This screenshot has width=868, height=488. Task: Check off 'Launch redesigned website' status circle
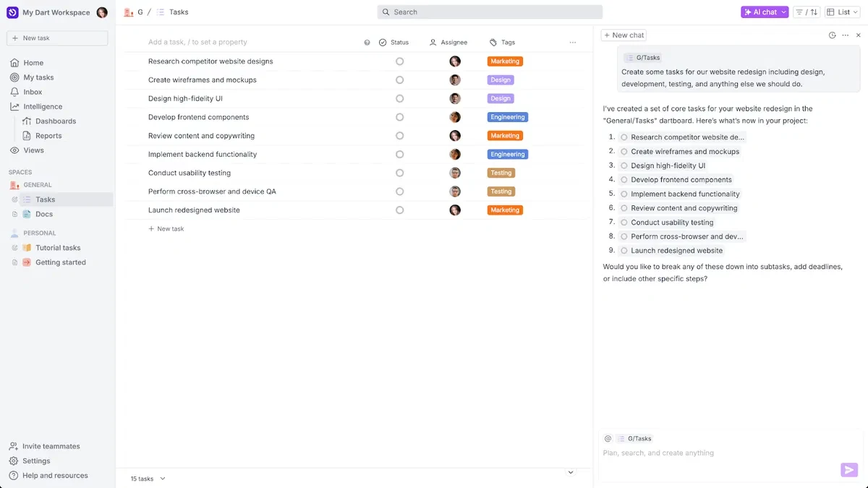399,210
